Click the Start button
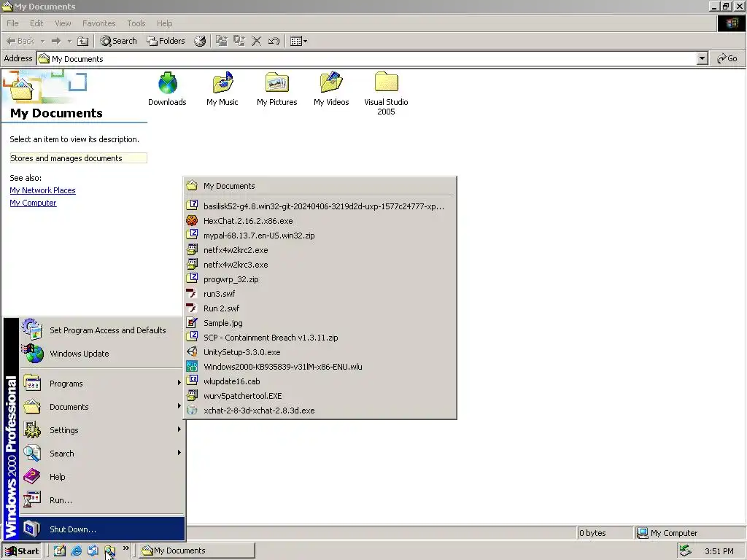Image resolution: width=747 pixels, height=560 pixels. tap(22, 551)
